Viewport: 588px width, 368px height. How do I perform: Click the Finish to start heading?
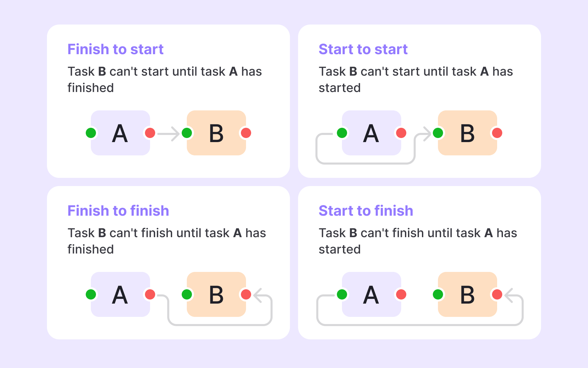[115, 49]
